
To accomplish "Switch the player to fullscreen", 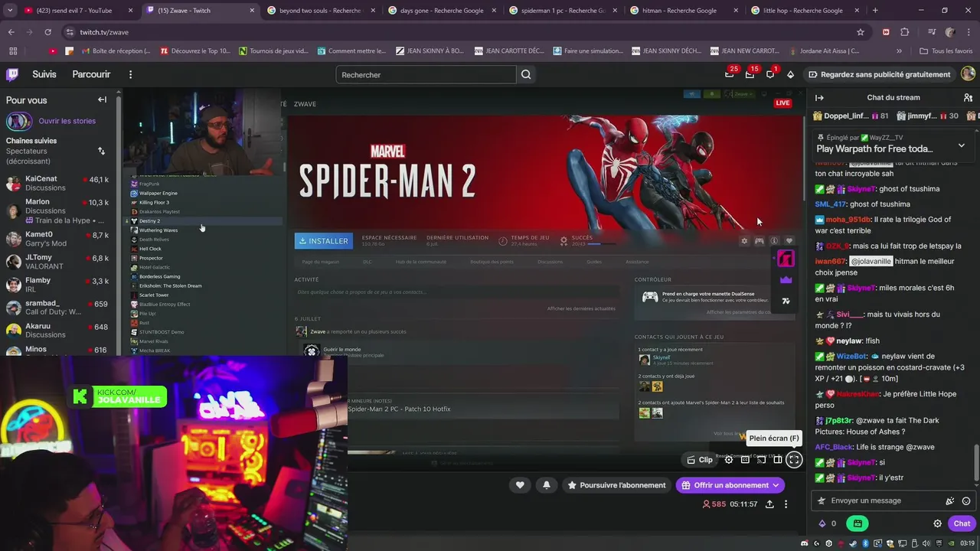I will 794,460.
